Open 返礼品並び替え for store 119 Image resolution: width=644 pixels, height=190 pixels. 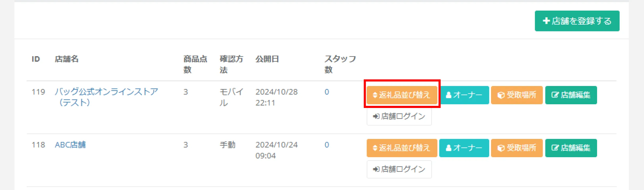click(402, 95)
